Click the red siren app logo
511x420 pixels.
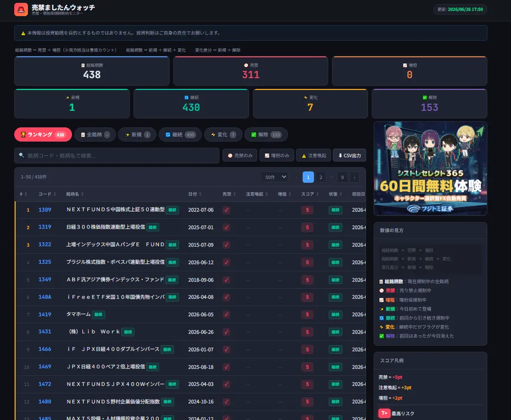[x=21, y=9]
